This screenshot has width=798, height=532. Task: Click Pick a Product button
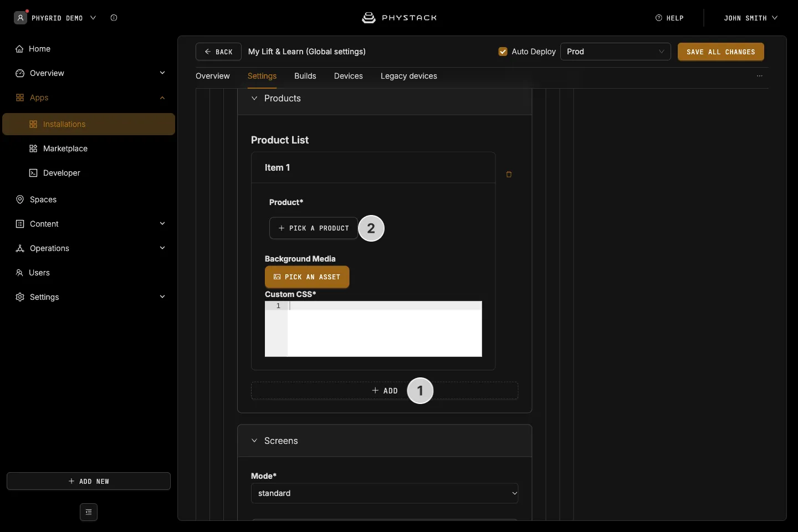pos(314,228)
